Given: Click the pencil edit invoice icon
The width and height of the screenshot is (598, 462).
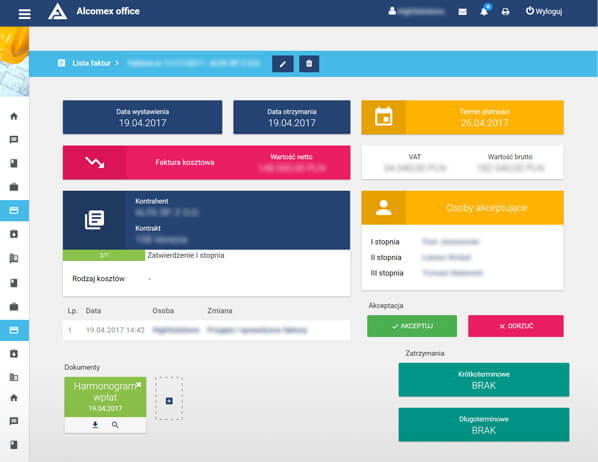Looking at the screenshot, I should coord(283,64).
